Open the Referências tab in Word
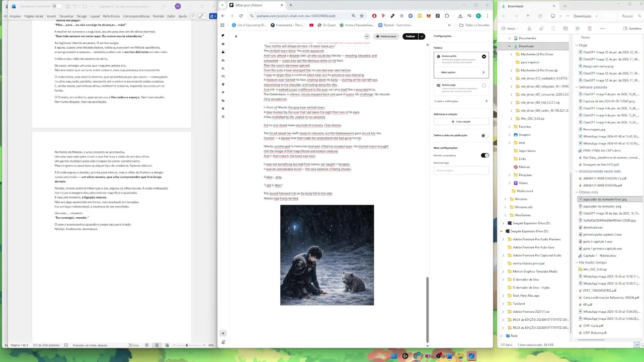This screenshot has height=362, width=644. point(112,16)
